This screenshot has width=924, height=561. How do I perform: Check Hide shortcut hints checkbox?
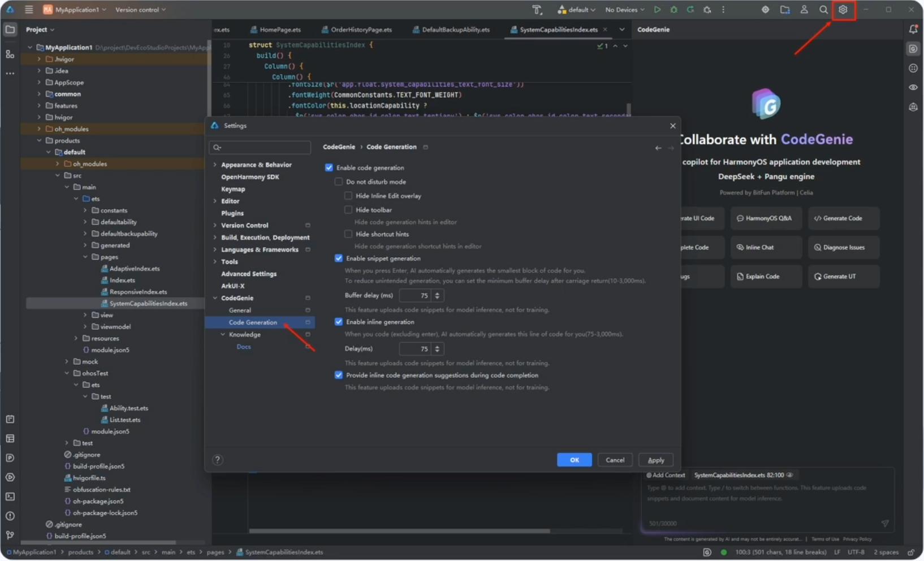pyautogui.click(x=348, y=234)
